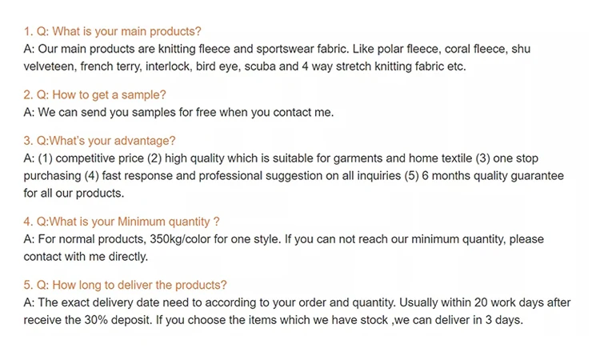
Task: Select the "How to get a sample?" question
Action: coord(94,95)
